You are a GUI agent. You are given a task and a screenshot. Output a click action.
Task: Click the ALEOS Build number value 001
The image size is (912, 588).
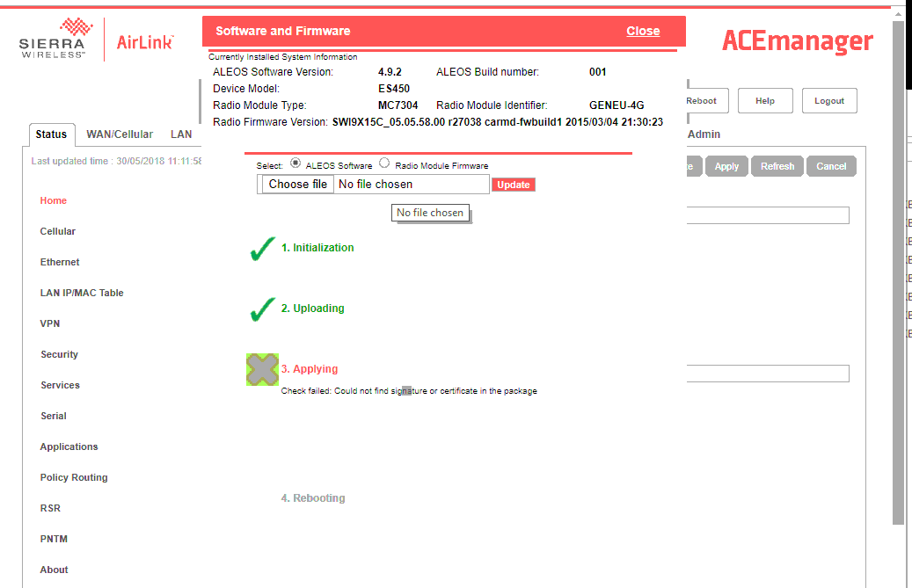597,72
